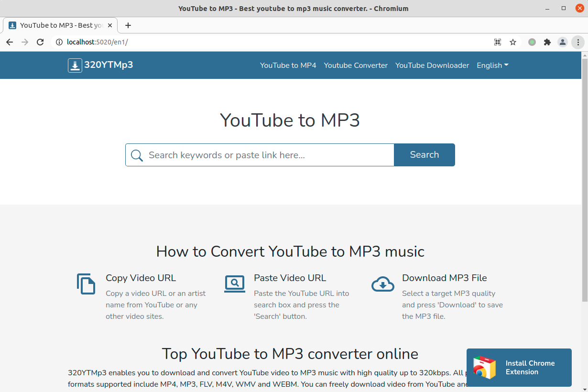Viewport: 588px width, 392px height.
Task: Click the Paste Video URL magnifier icon
Action: (234, 283)
